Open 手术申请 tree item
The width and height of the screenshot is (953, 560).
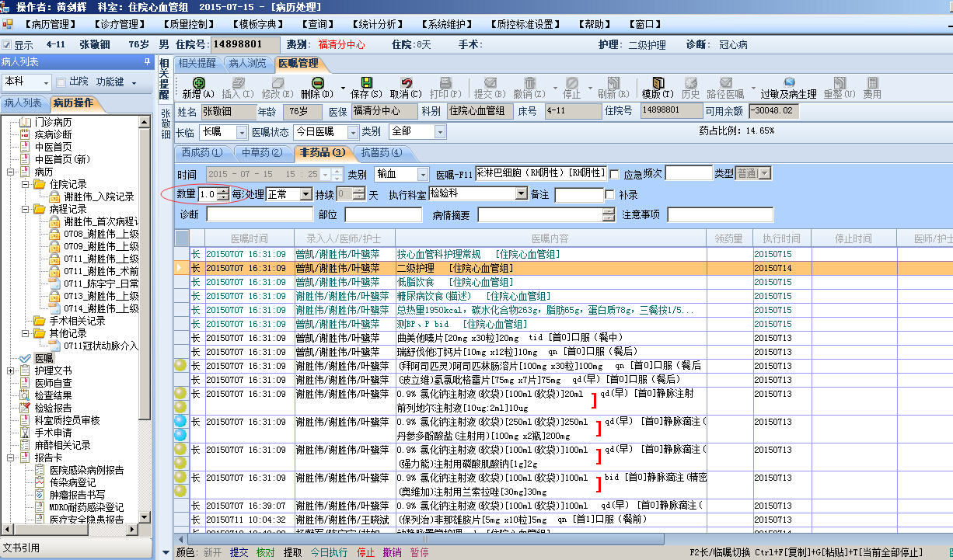click(52, 433)
